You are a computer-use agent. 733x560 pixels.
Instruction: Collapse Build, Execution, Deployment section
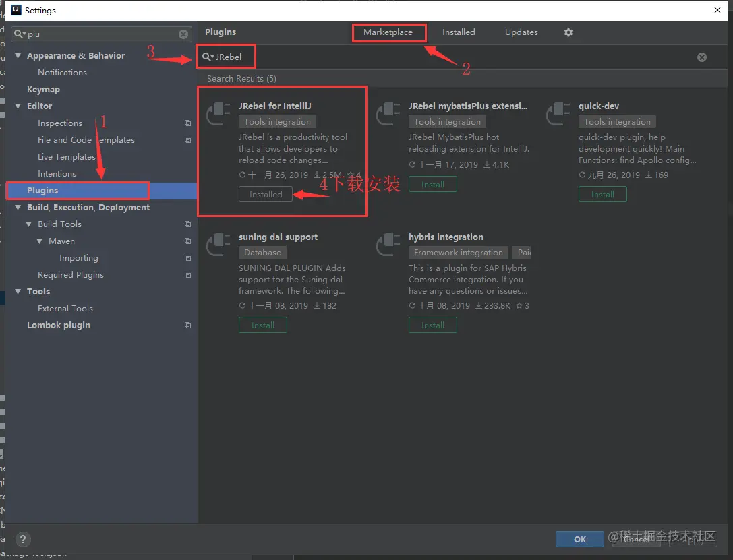[x=18, y=208]
